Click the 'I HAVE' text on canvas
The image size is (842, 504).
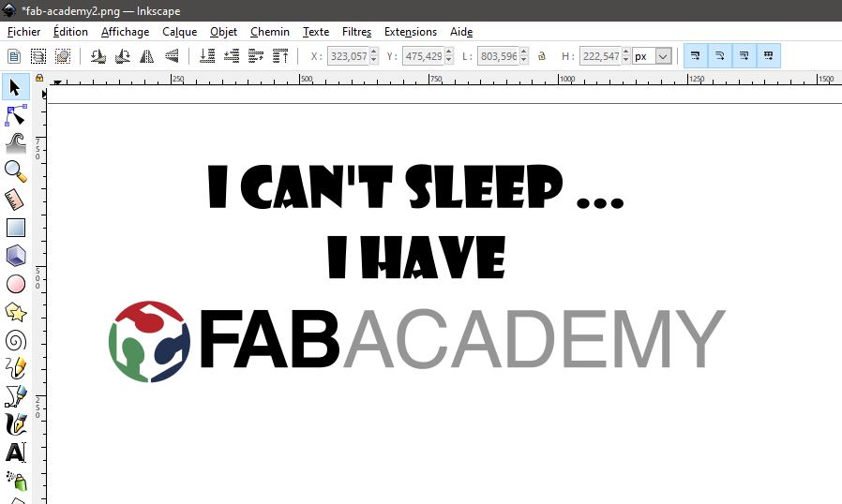coord(416,257)
